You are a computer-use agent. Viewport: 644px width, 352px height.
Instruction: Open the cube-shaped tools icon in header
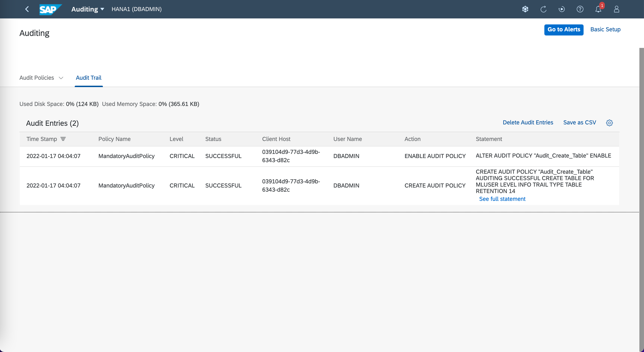[525, 9]
